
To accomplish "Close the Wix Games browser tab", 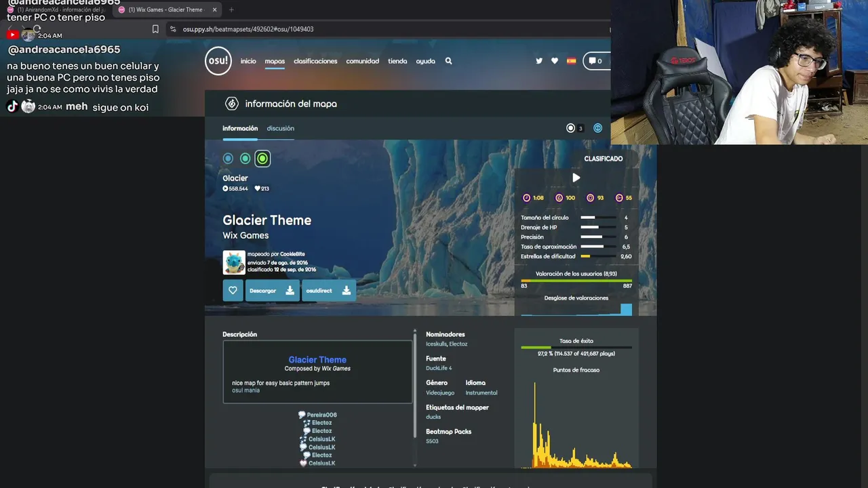I will click(215, 9).
